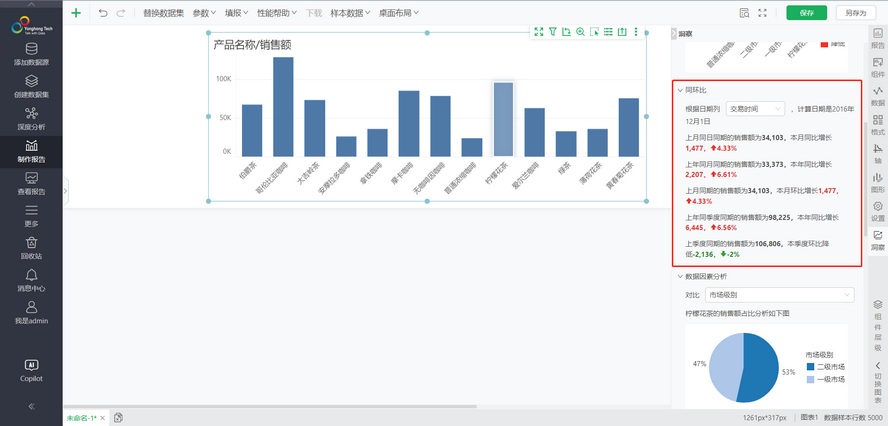This screenshot has width=888, height=426.
Task: Open the 市场级别 comparison dropdown
Action: click(x=780, y=295)
